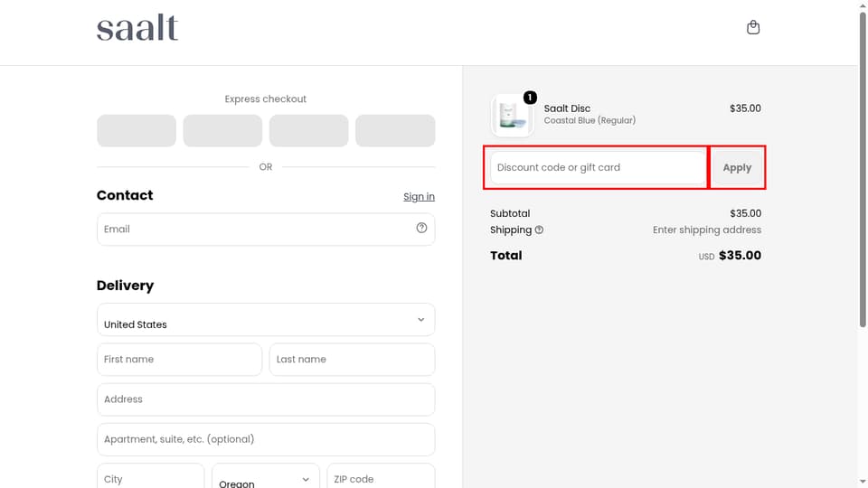The height and width of the screenshot is (488, 868).
Task: Focus the Address input field
Action: pos(266,399)
